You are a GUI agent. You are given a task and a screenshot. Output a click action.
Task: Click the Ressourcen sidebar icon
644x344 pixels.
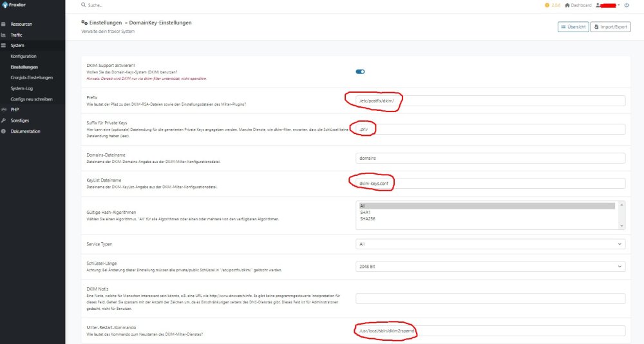coord(4,24)
